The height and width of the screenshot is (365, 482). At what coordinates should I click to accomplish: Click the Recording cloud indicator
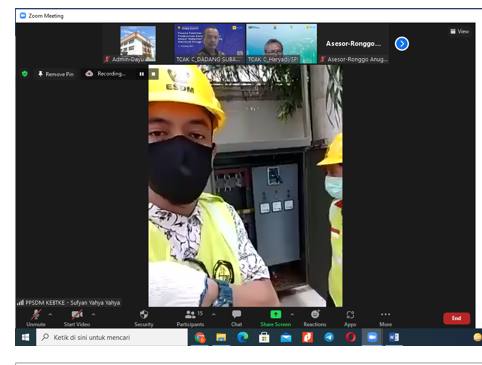(89, 74)
